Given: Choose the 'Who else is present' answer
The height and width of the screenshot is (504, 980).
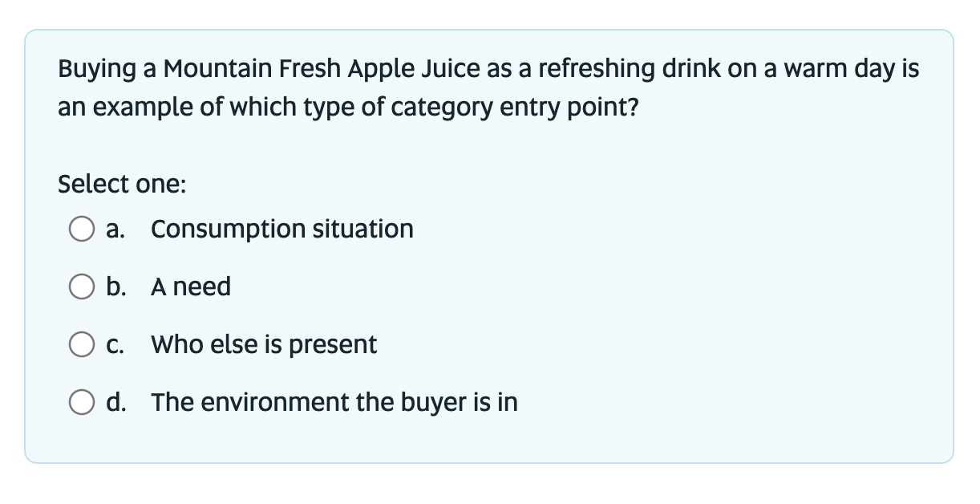Looking at the screenshot, I should coord(264,344).
